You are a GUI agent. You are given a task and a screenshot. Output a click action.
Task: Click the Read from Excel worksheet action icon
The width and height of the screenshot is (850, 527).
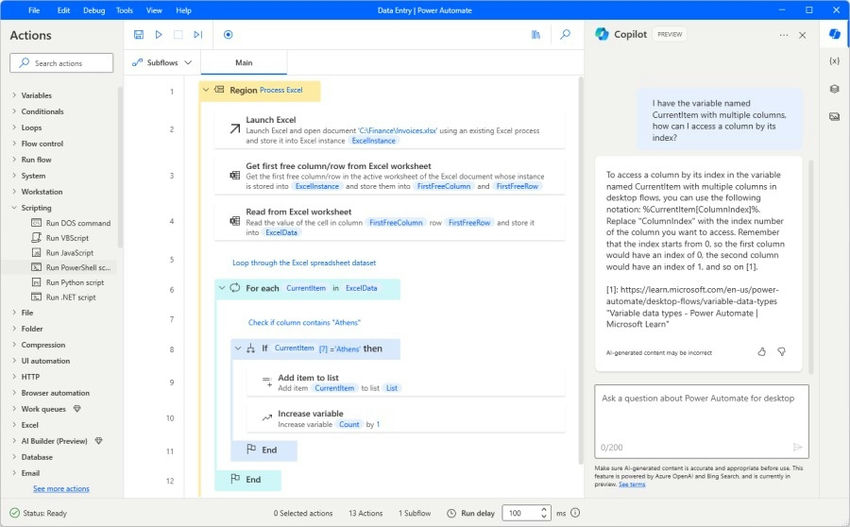click(x=235, y=221)
